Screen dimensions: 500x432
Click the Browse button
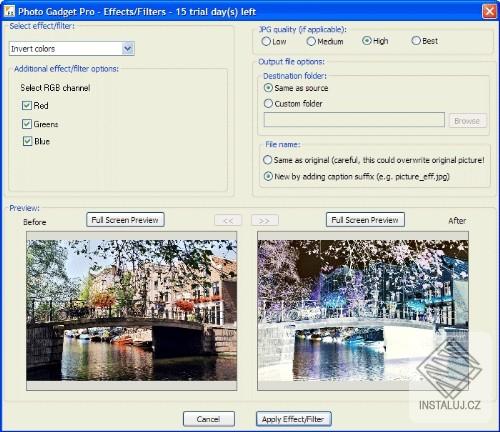point(467,120)
